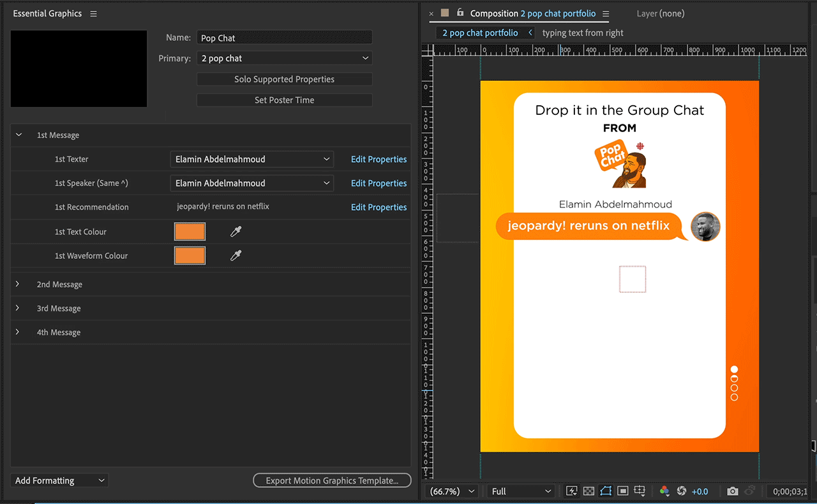817x504 pixels.
Task: Select 2 pop chat portfolio breadcrumb
Action: click(480, 33)
